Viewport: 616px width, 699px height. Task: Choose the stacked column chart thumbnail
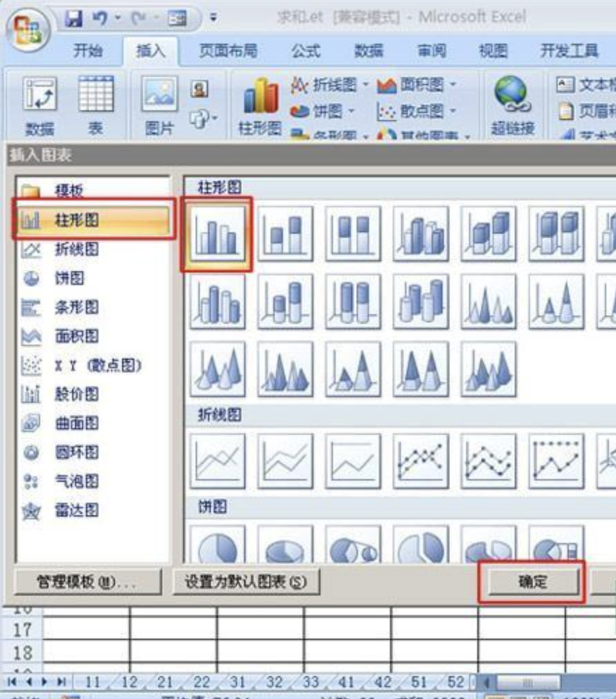(285, 234)
